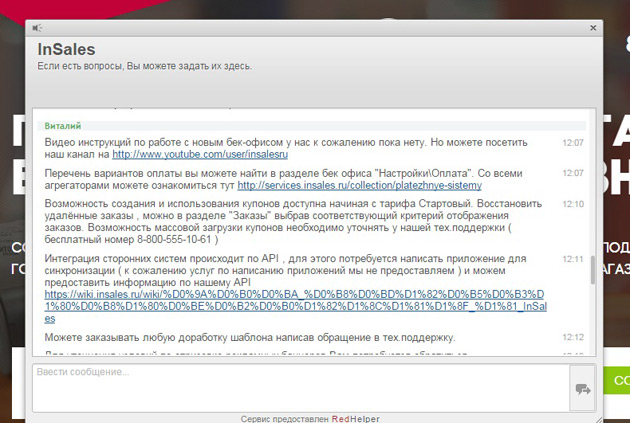Open the wiki.insales.ru API documentation link

pyautogui.click(x=296, y=307)
